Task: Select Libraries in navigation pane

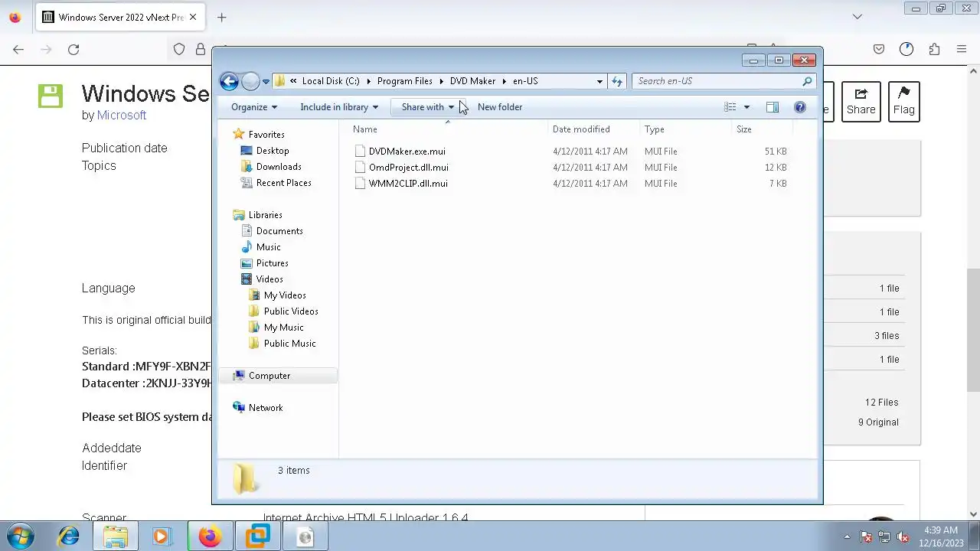Action: 265,215
